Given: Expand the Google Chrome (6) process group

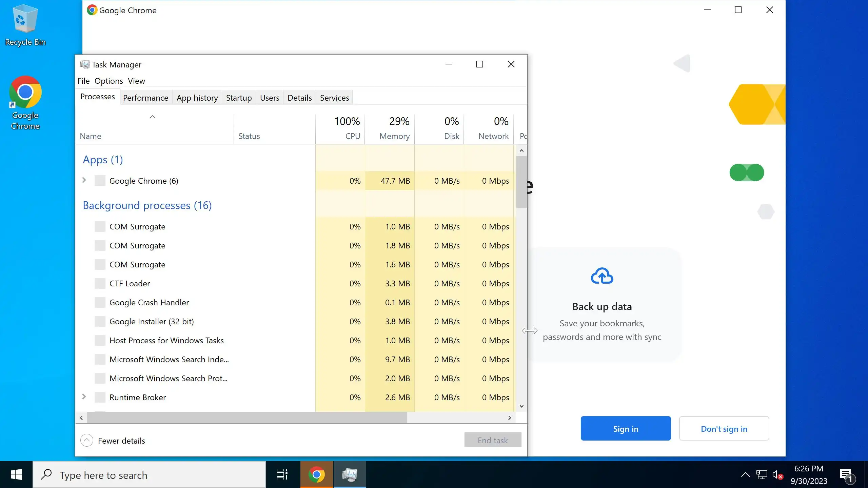Looking at the screenshot, I should 84,180.
